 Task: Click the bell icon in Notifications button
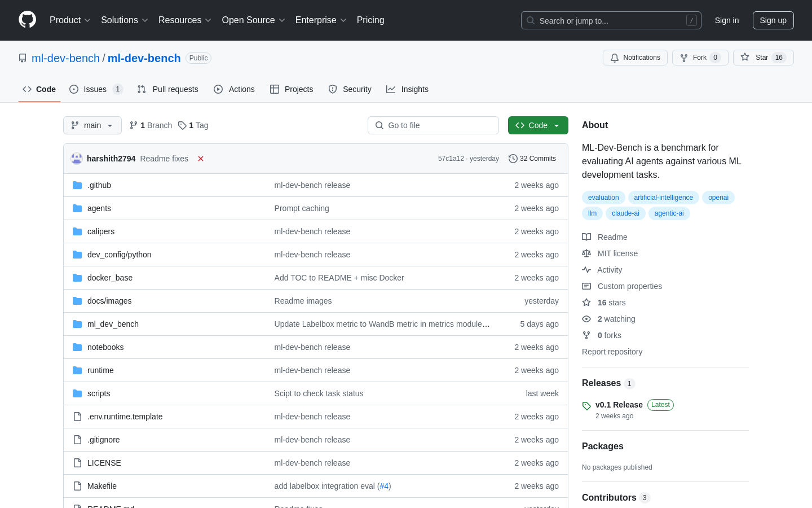pyautogui.click(x=615, y=58)
